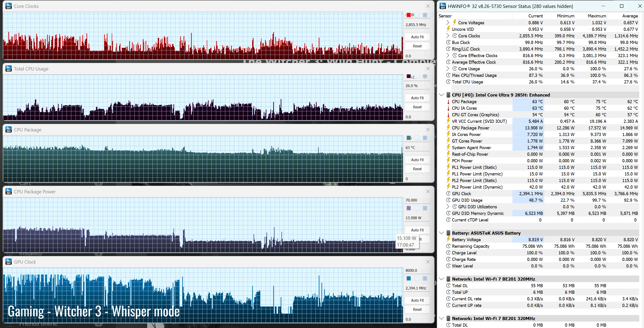Image resolution: width=644 pixels, height=328 pixels.
Task: Click the dark purple color swatch in Total CPU Usage
Action: 409,76
